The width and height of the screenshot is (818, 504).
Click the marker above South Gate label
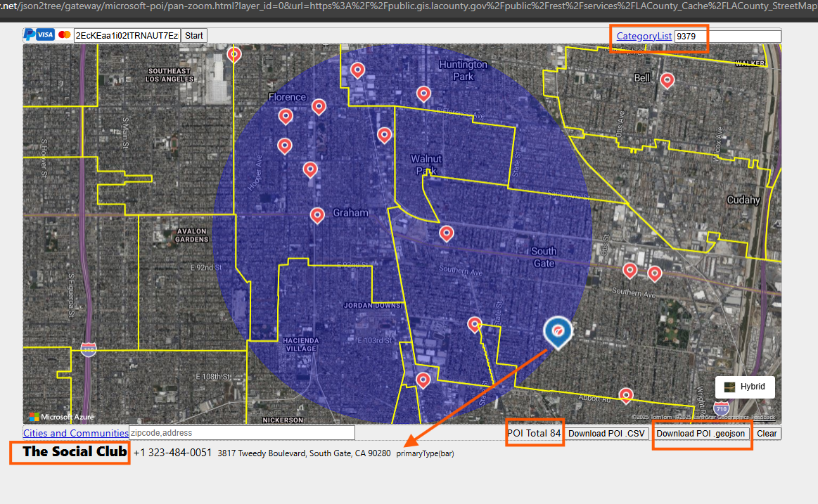447,233
